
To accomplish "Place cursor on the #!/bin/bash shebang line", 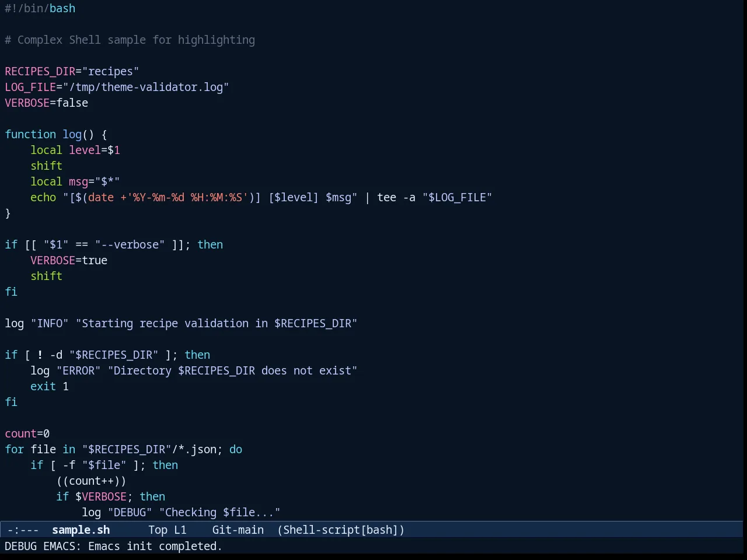I will (x=40, y=8).
